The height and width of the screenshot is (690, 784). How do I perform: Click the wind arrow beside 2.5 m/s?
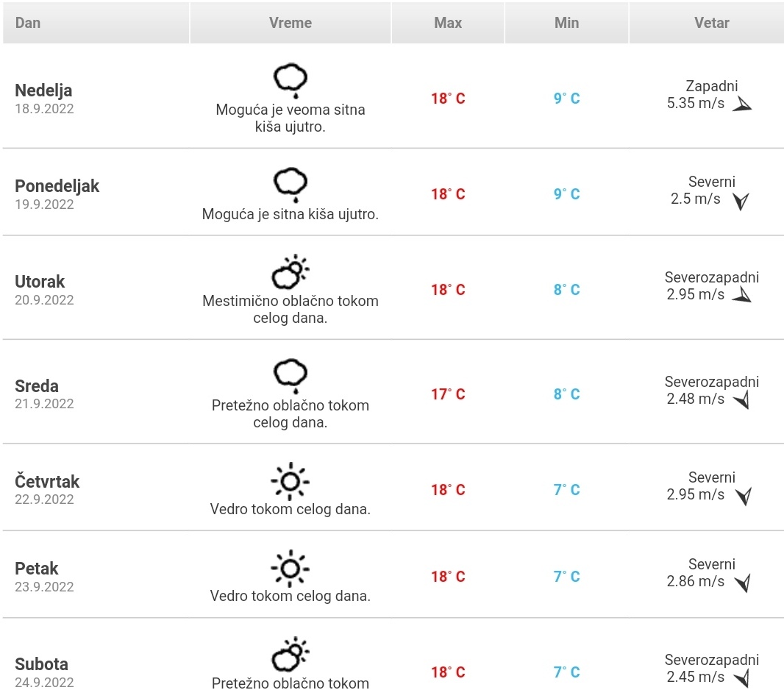pyautogui.click(x=741, y=201)
